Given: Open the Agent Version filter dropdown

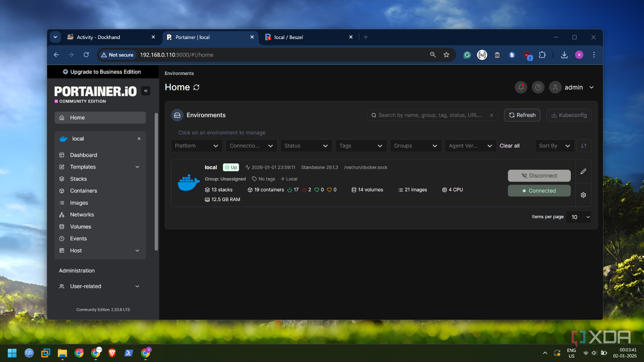Looking at the screenshot, I should tap(470, 146).
